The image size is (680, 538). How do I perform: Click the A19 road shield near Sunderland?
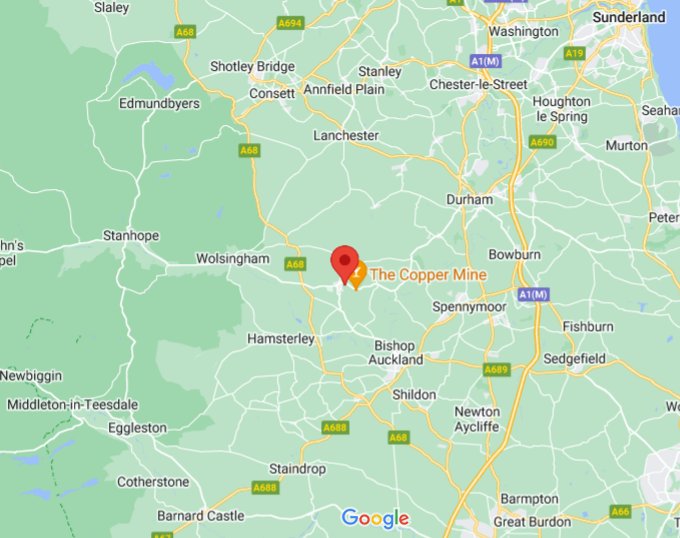575,54
